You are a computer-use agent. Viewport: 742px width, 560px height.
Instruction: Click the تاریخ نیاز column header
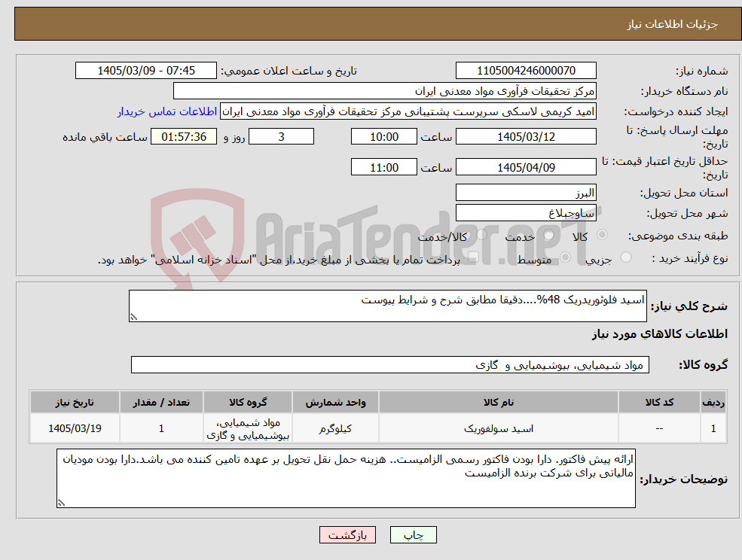click(x=75, y=402)
